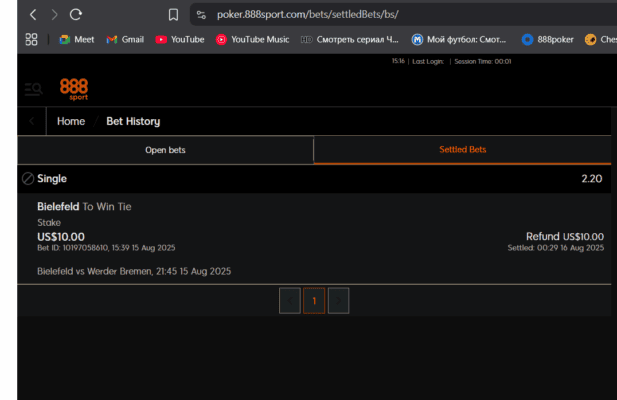Open site information icon in address bar
The height and width of the screenshot is (400, 617).
click(201, 15)
